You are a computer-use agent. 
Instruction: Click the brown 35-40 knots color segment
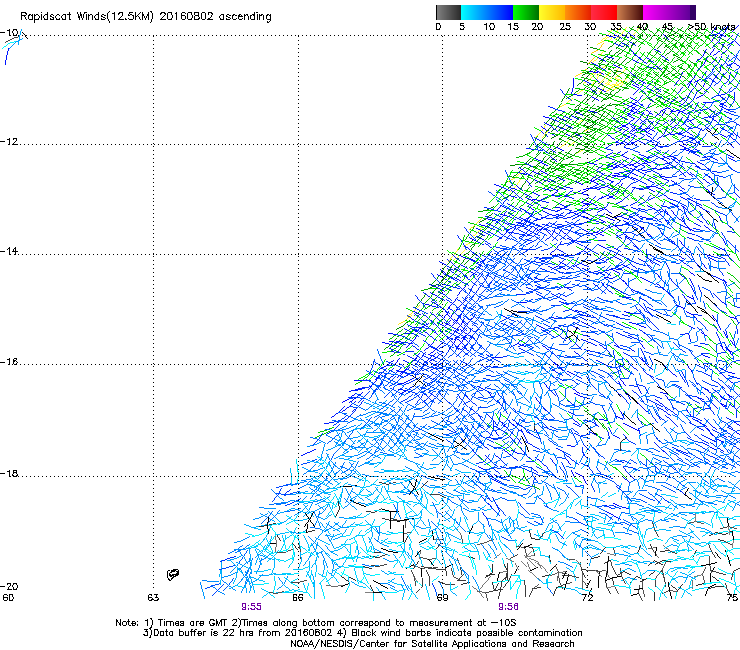tap(630, 12)
